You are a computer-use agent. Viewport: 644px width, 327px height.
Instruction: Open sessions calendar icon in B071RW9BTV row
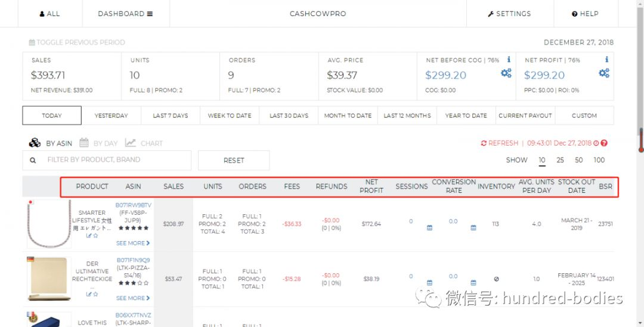click(429, 227)
